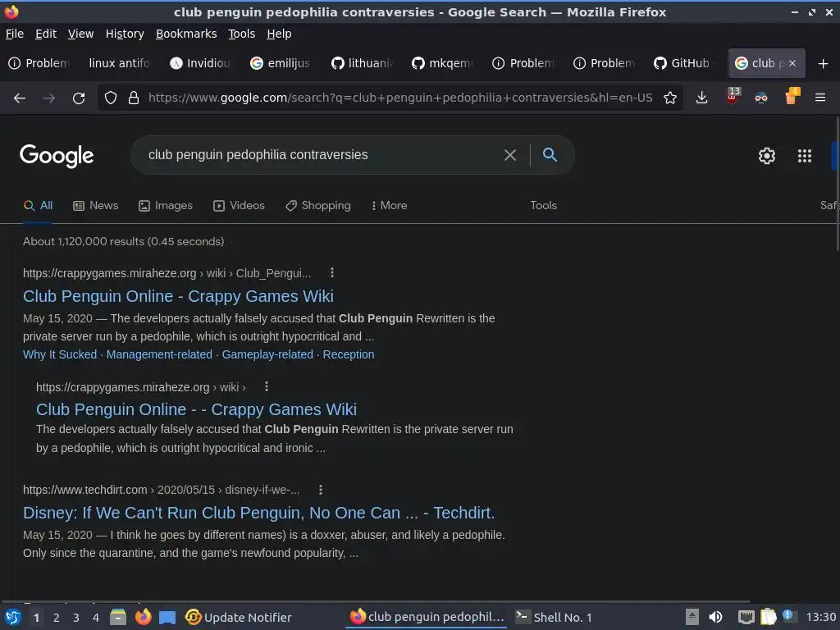
Task: Open the orange extension with badge 4
Action: coord(792,97)
